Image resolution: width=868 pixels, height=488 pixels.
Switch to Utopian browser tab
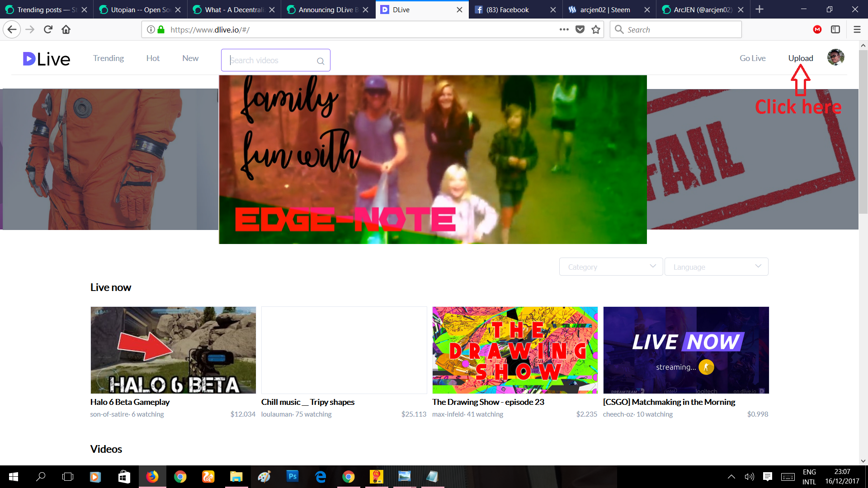(140, 9)
